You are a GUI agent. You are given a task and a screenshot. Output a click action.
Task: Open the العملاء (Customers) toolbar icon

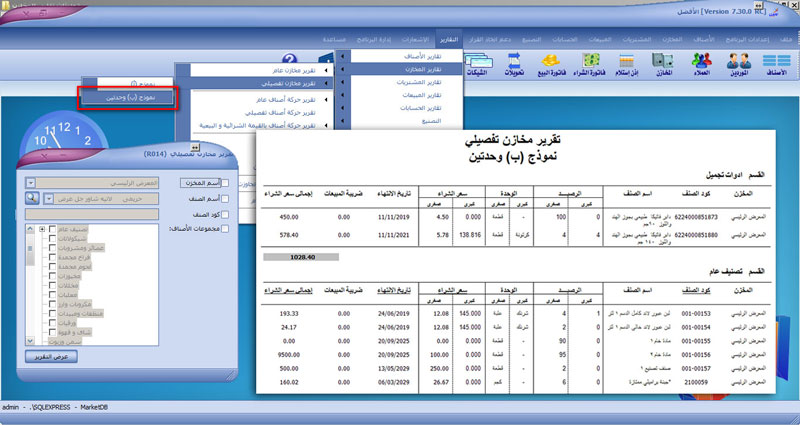(702, 65)
